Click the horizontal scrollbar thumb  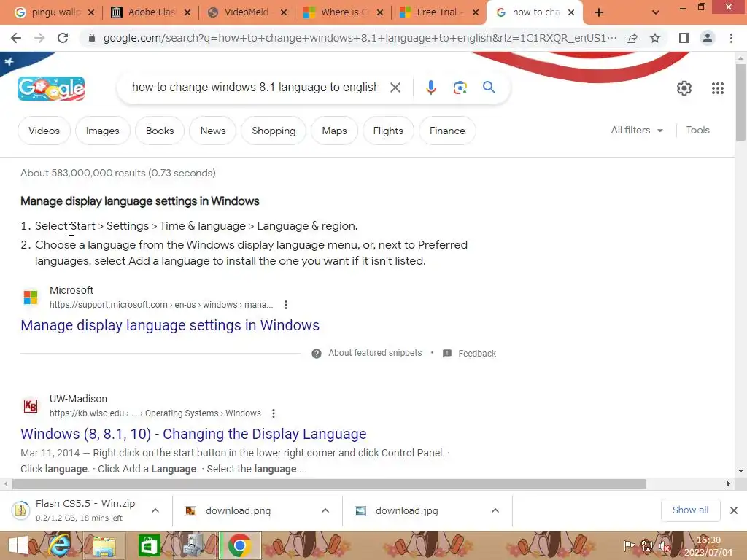point(329,484)
